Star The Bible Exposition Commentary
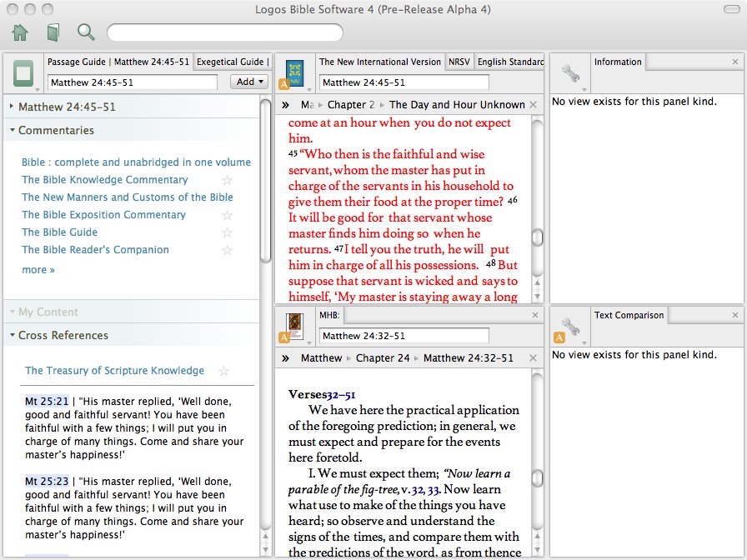Viewport: 747px width, 560px height. click(x=228, y=215)
